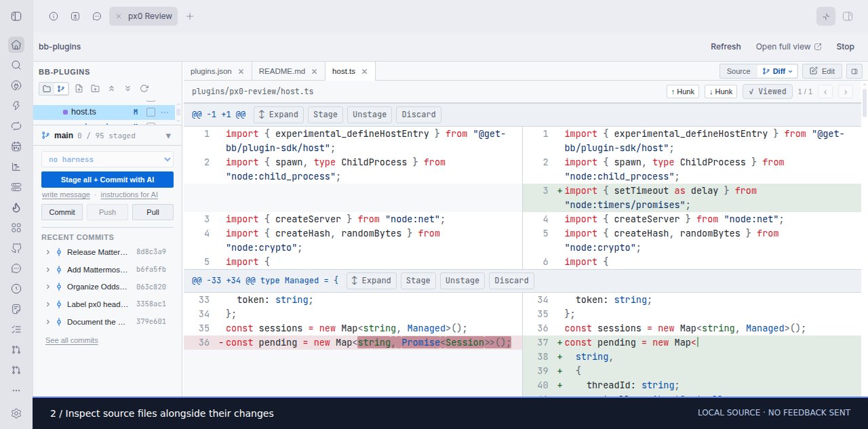Image resolution: width=868 pixels, height=429 pixels.
Task: Collapse the main branch staged section
Action: click(x=168, y=136)
